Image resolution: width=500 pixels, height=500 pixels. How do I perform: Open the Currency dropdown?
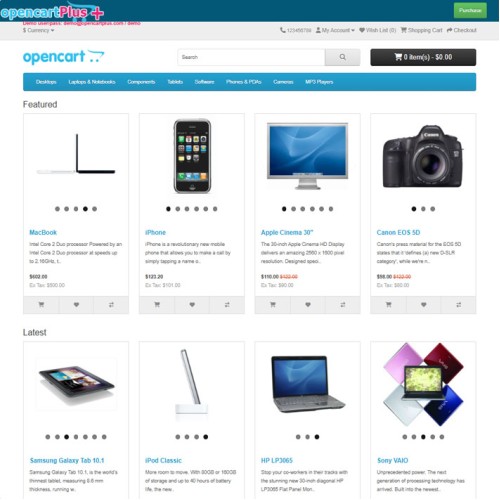click(x=38, y=30)
